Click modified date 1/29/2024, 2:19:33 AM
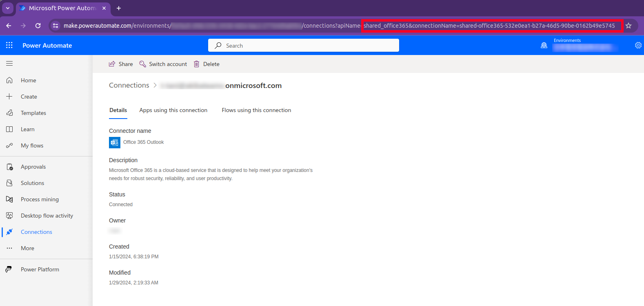This screenshot has width=644, height=306. pos(133,283)
